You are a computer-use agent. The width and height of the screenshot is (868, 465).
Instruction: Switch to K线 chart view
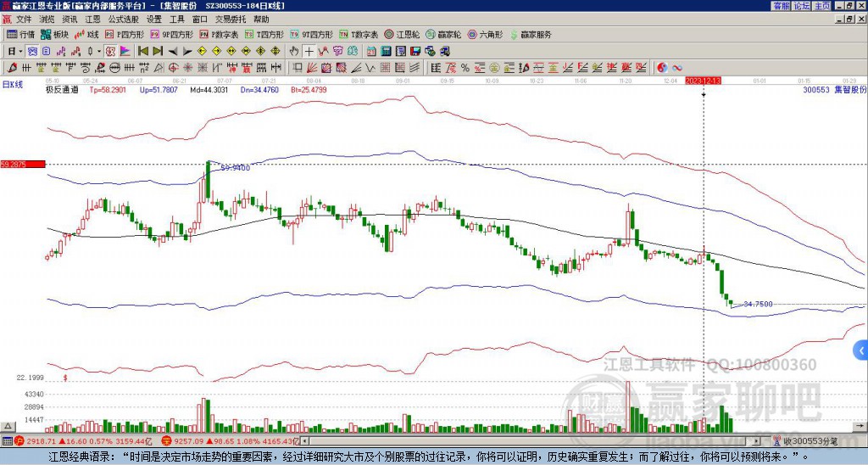pos(86,34)
